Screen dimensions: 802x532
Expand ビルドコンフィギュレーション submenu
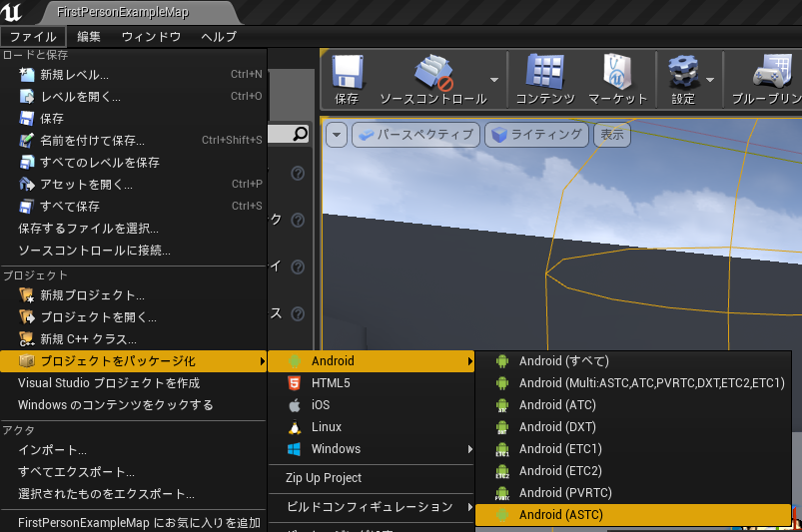[372, 507]
